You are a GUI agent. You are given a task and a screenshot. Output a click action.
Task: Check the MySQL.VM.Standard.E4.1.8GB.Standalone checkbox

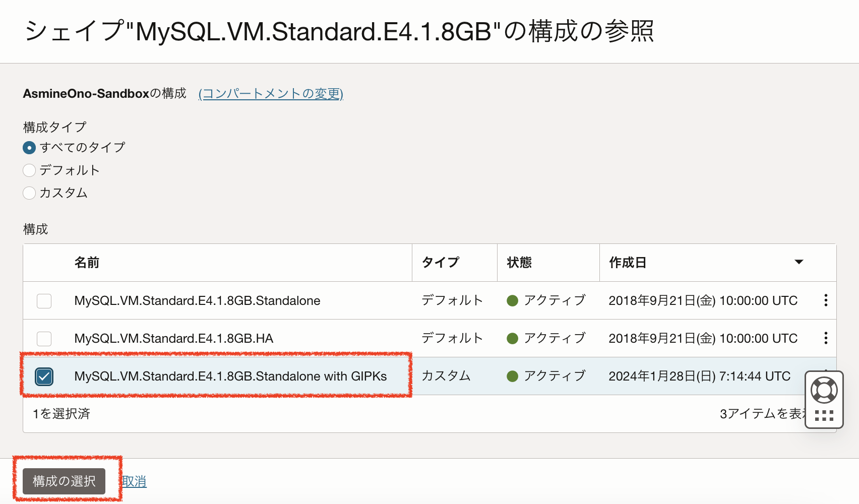[x=44, y=301]
